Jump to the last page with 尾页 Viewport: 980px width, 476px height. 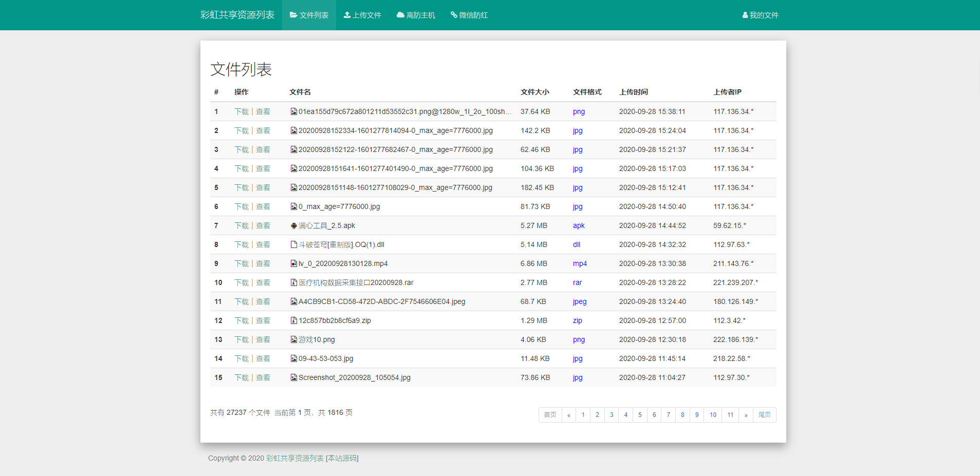tap(764, 415)
